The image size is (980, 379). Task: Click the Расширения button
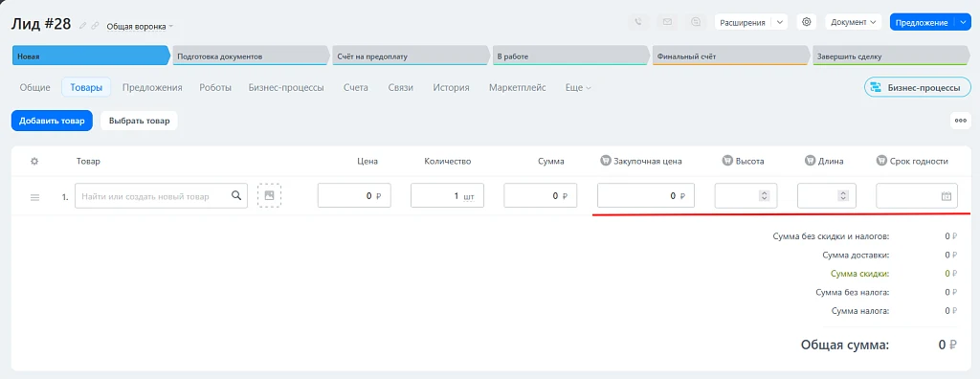tap(743, 22)
